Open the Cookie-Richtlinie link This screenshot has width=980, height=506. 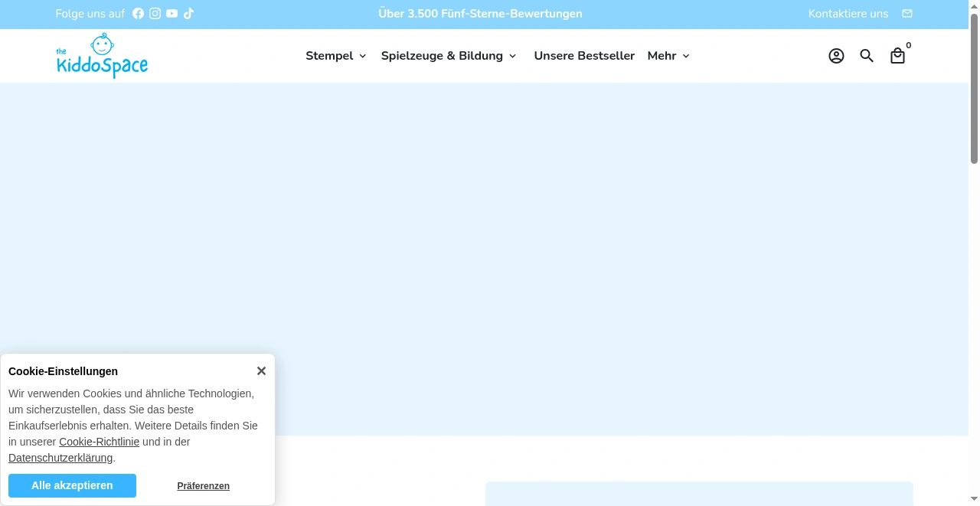coord(99,442)
